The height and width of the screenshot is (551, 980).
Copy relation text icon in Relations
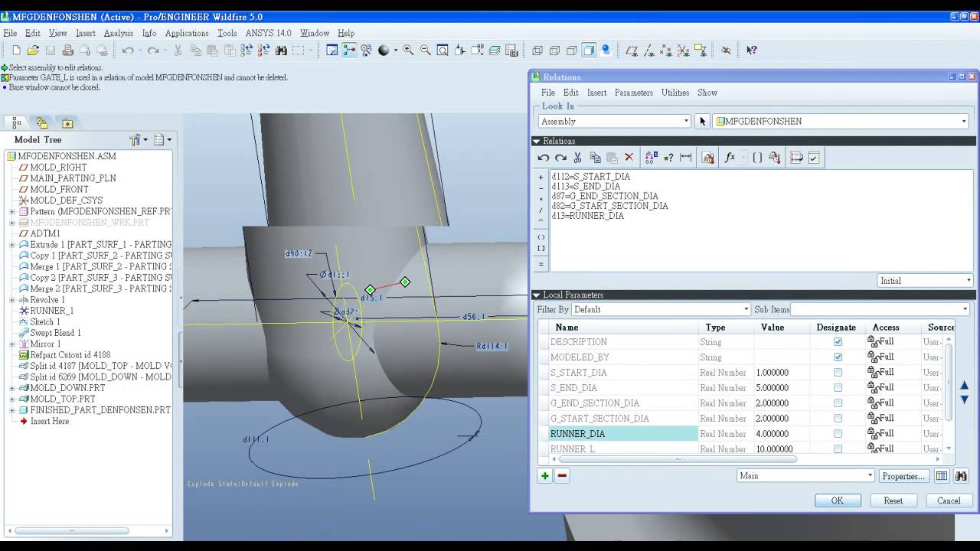(x=595, y=158)
